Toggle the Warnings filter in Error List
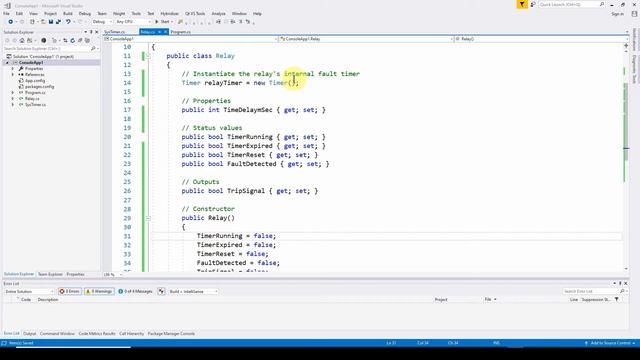The width and height of the screenshot is (640, 360). coord(99,291)
